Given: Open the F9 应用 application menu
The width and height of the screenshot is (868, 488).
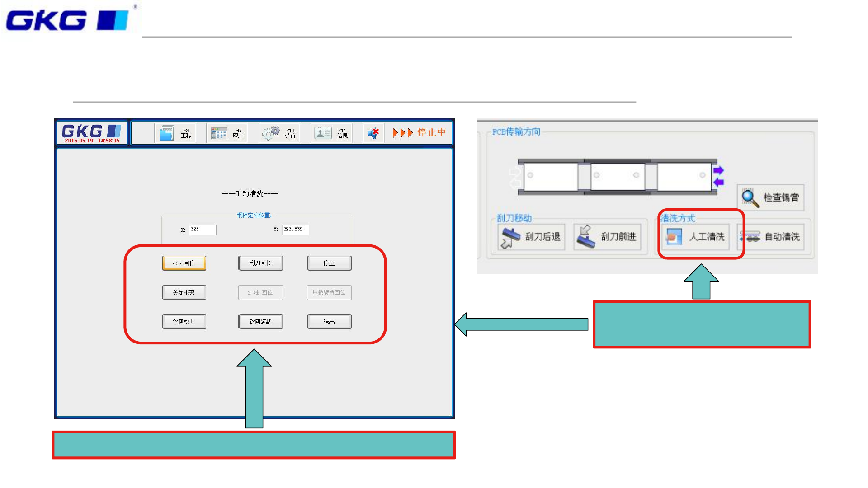Looking at the screenshot, I should coord(227,133).
